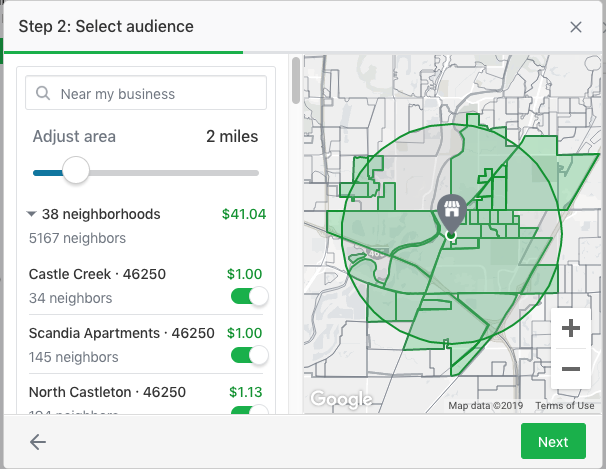Click the neighborhood list scrollbar
This screenshot has height=469, width=606.
coord(296,81)
